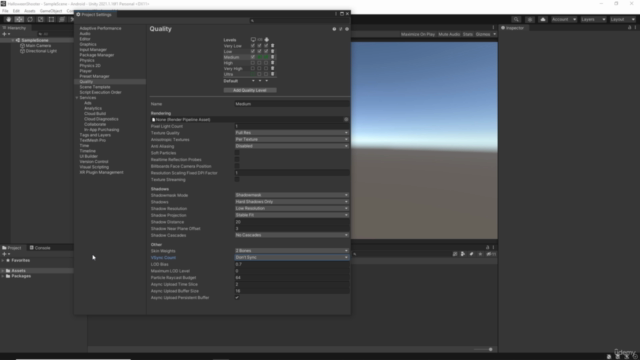Viewport: 640px width, 360px height.
Task: Open the search icon in top toolbar
Action: 516,19
